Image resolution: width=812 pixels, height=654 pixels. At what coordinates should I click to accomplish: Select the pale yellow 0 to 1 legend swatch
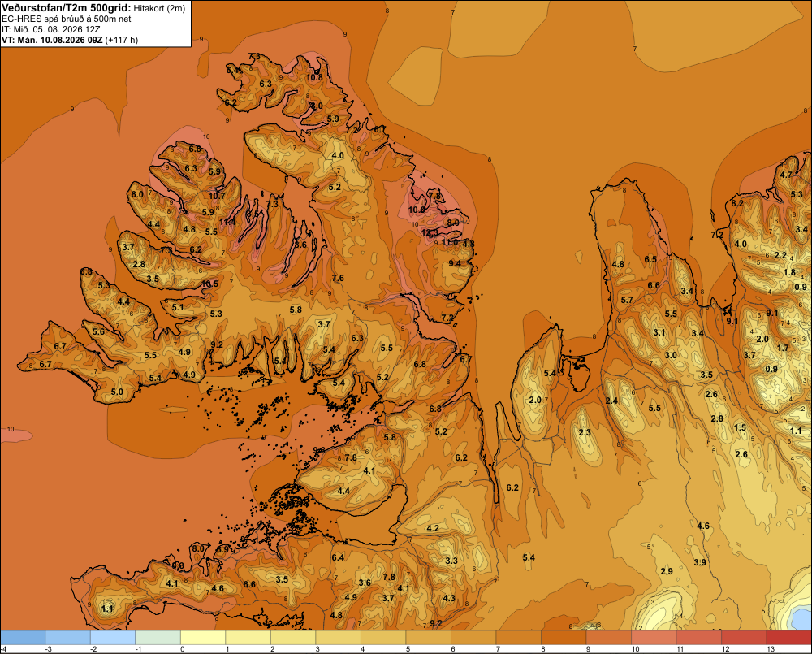(x=203, y=638)
